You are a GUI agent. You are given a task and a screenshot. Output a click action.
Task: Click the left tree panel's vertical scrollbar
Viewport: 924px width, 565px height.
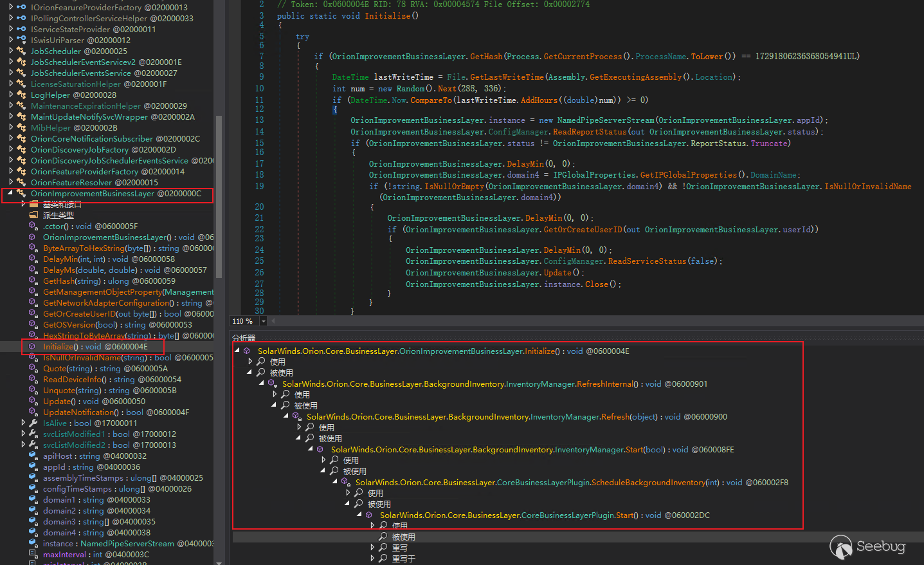click(219, 193)
